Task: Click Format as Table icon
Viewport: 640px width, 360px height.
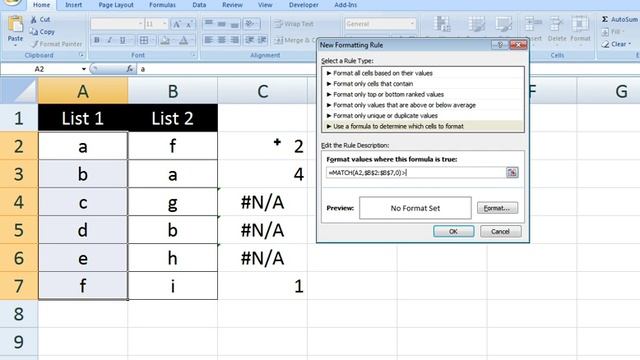Action: coord(476,24)
